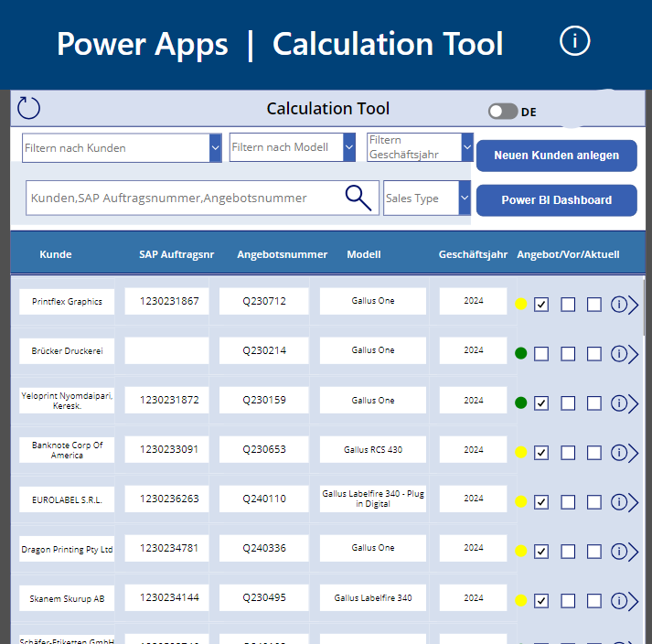This screenshot has width=652, height=644.
Task: Expand the Filtern nach Kunden dropdown
Action: click(x=215, y=147)
